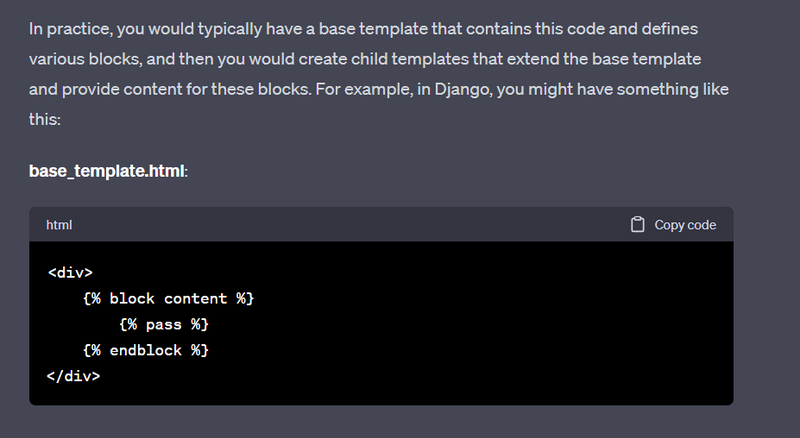Click the closing </div> tag line
This screenshot has width=800, height=438.
[74, 376]
